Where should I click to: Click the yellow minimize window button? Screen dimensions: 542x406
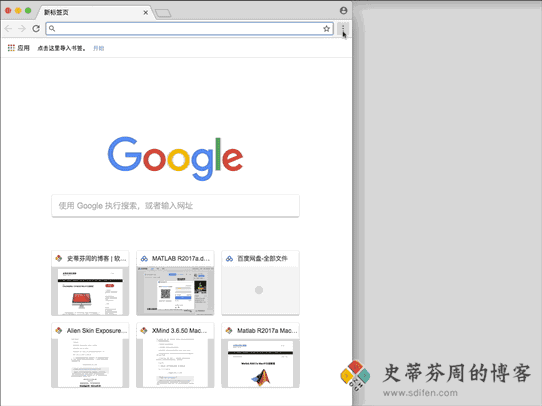pyautogui.click(x=18, y=10)
